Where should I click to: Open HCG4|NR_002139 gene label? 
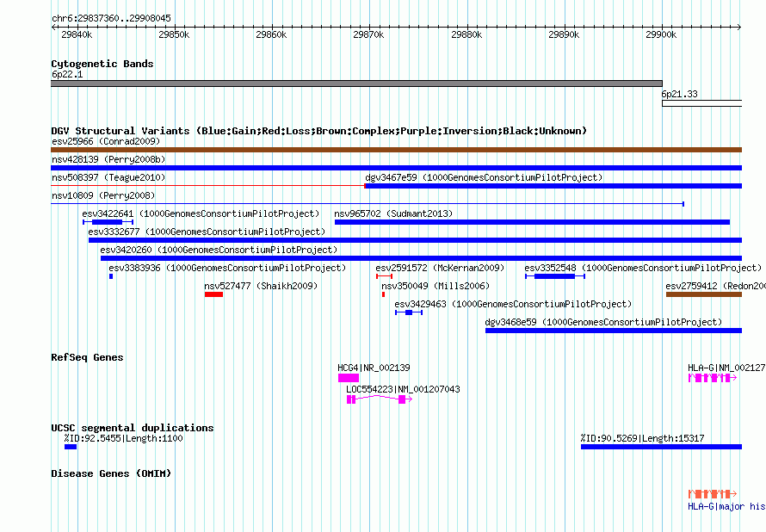click(x=374, y=368)
